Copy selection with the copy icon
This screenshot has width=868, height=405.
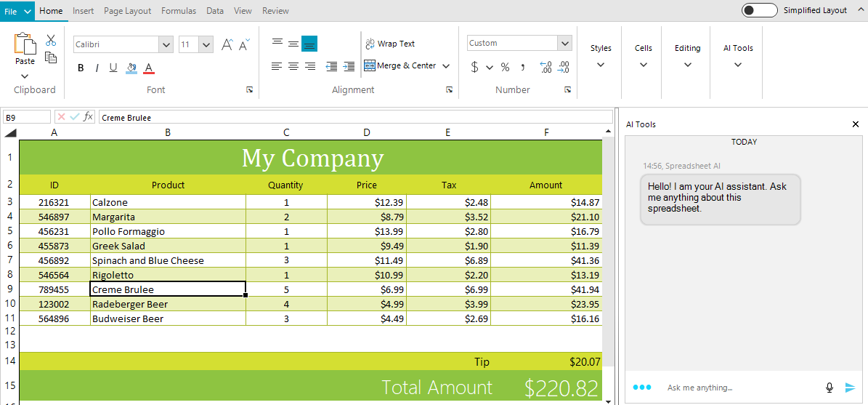(51, 57)
